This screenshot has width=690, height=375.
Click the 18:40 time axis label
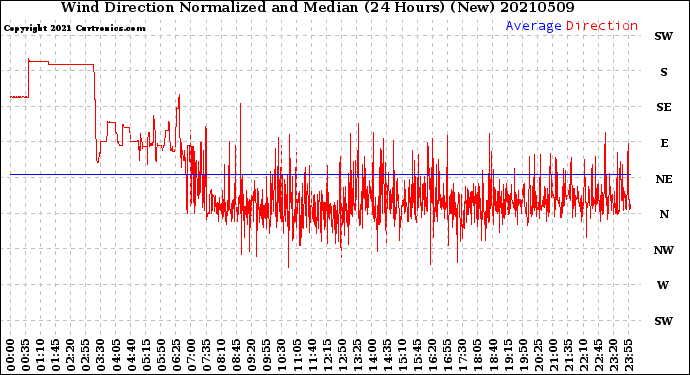coord(492,355)
